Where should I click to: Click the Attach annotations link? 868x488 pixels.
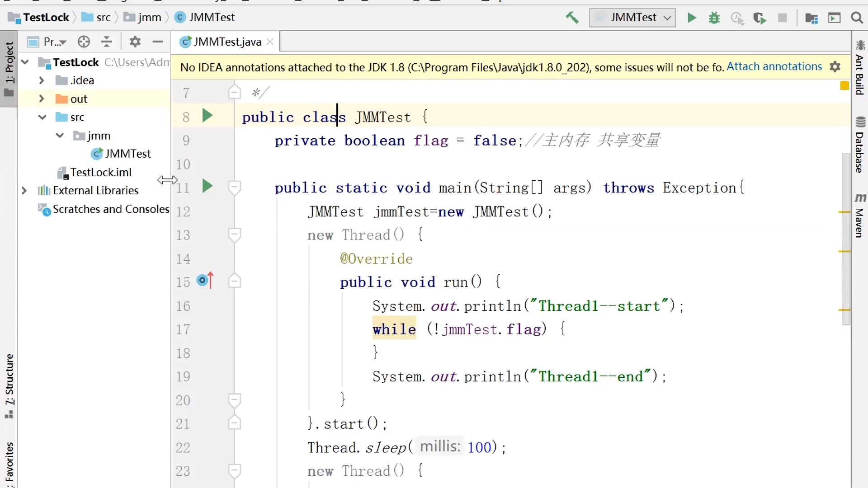coord(774,66)
